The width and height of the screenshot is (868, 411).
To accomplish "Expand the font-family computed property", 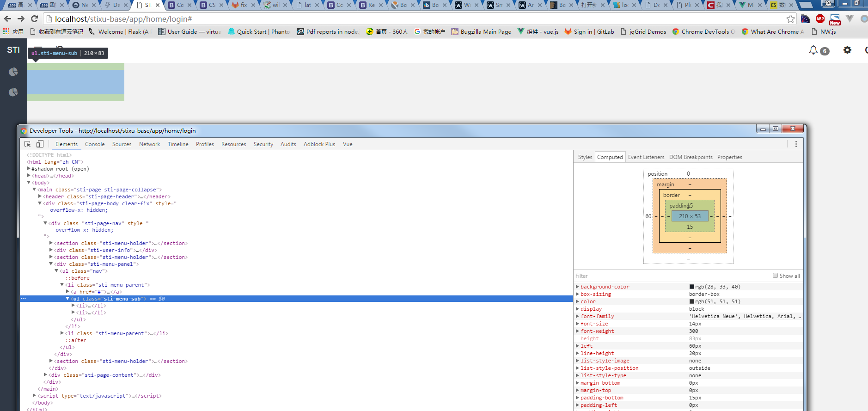I will tap(577, 316).
